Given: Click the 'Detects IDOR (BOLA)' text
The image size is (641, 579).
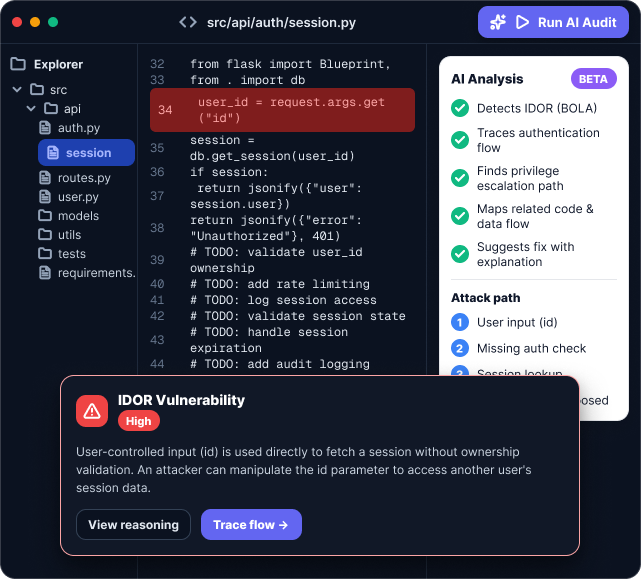Looking at the screenshot, I should pos(537,108).
